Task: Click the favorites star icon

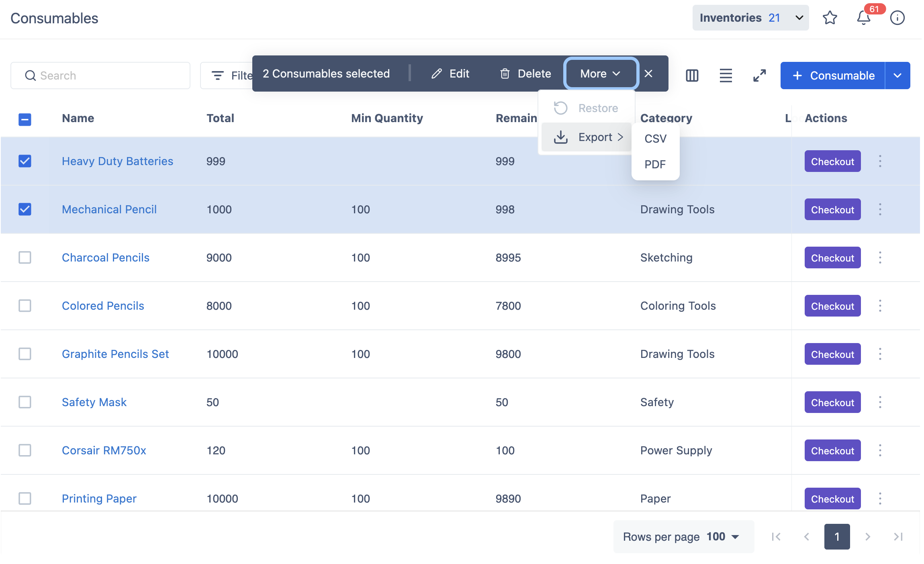Action: click(x=830, y=18)
